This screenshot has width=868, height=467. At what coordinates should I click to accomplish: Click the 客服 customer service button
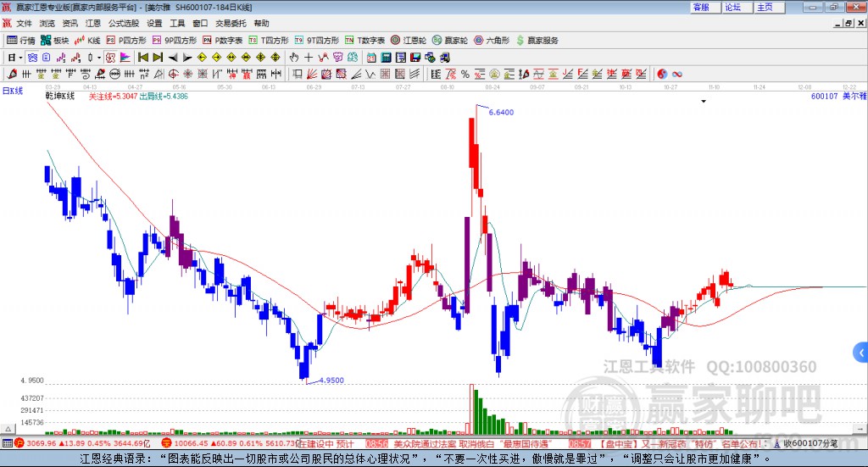(705, 7)
